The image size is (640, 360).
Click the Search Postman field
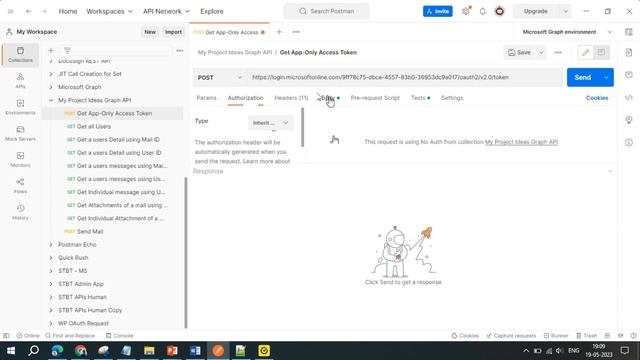point(327,11)
